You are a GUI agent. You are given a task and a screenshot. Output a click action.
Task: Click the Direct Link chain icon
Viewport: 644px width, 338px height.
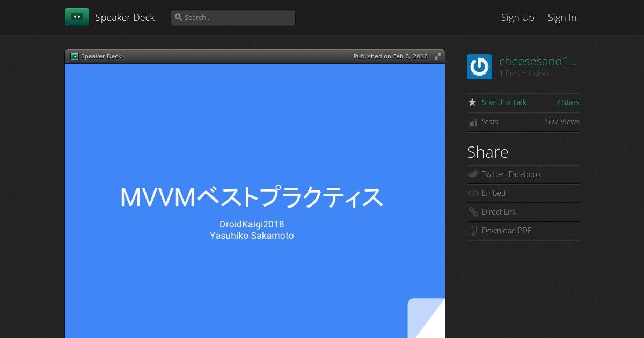click(x=473, y=212)
